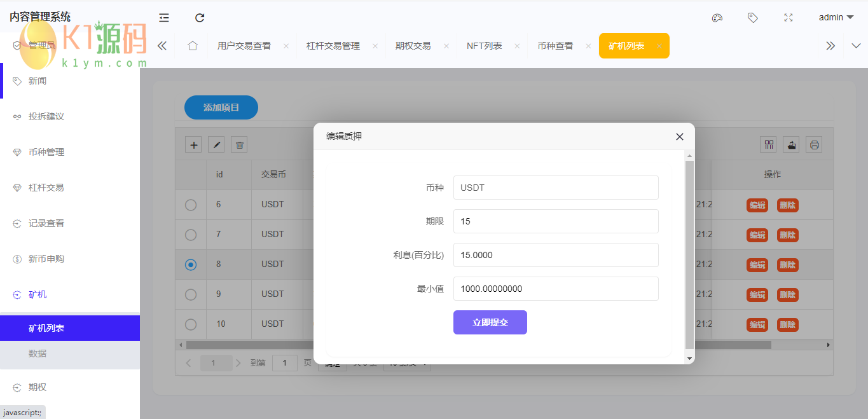Click the trash delete icon in table toolbar
Image resolution: width=868 pixels, height=419 pixels.
[239, 144]
